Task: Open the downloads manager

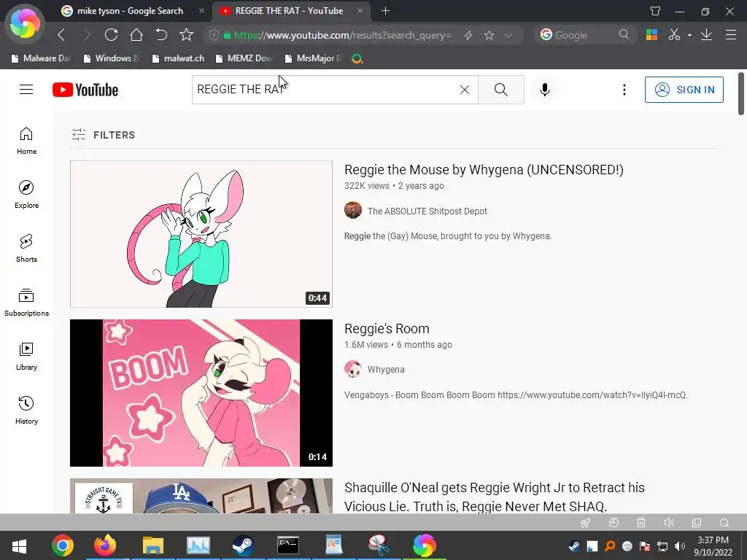Action: pos(706,35)
